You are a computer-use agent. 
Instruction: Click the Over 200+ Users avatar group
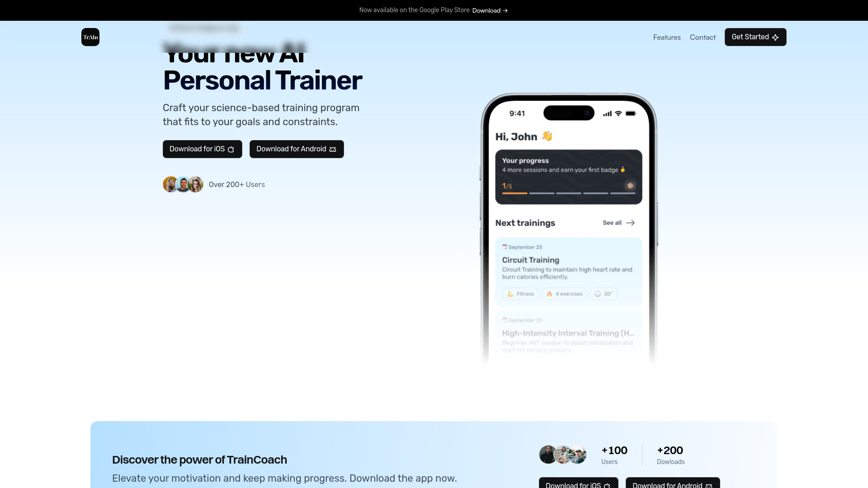click(183, 184)
